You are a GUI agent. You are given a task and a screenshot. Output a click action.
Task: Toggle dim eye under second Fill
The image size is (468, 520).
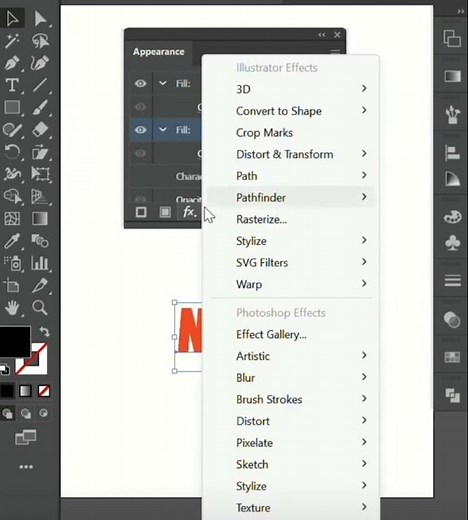click(141, 153)
